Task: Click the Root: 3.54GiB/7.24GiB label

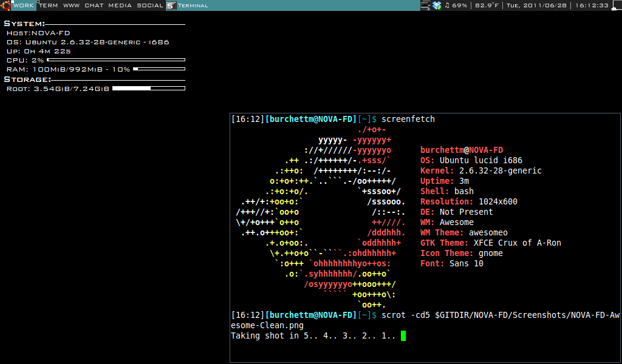Action: [x=58, y=89]
